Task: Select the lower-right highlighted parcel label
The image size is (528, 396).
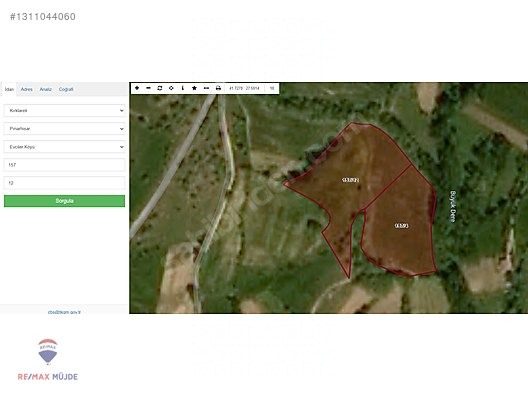Action: pyautogui.click(x=401, y=226)
